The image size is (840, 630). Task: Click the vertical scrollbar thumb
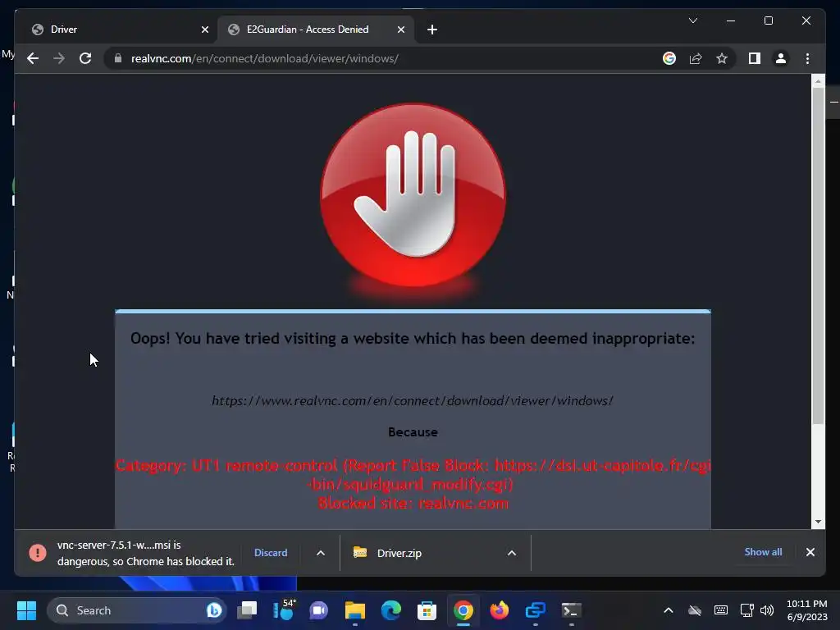[818, 256]
